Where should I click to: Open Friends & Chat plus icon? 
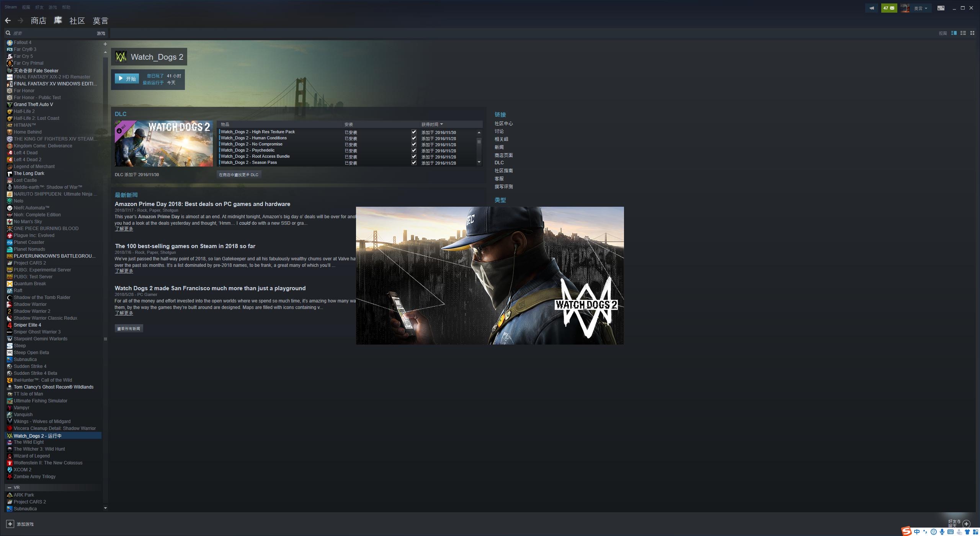pyautogui.click(x=967, y=523)
